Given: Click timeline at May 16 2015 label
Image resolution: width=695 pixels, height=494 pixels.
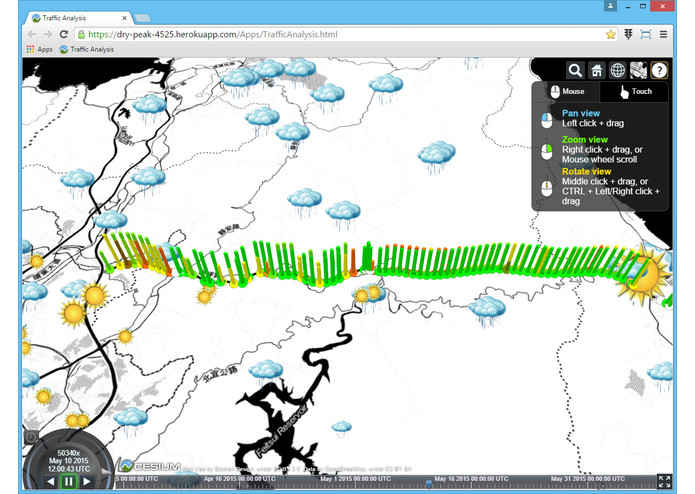Looking at the screenshot, I should pyautogui.click(x=472, y=479).
